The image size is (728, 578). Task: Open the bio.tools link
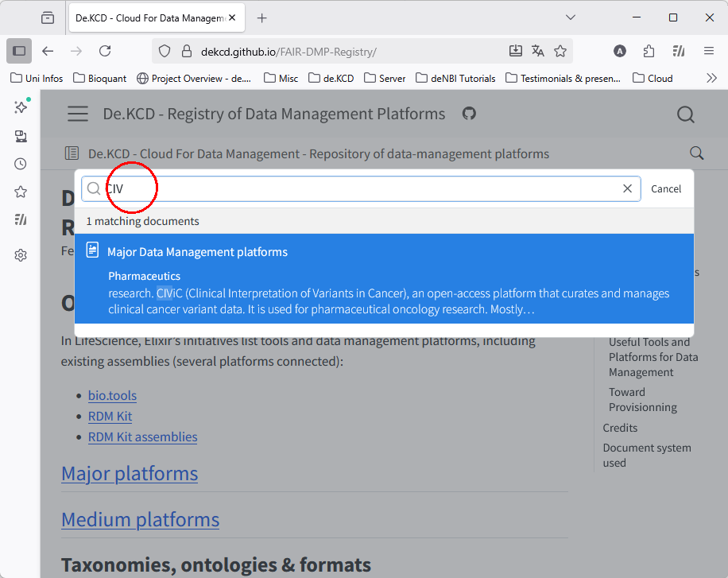point(112,395)
